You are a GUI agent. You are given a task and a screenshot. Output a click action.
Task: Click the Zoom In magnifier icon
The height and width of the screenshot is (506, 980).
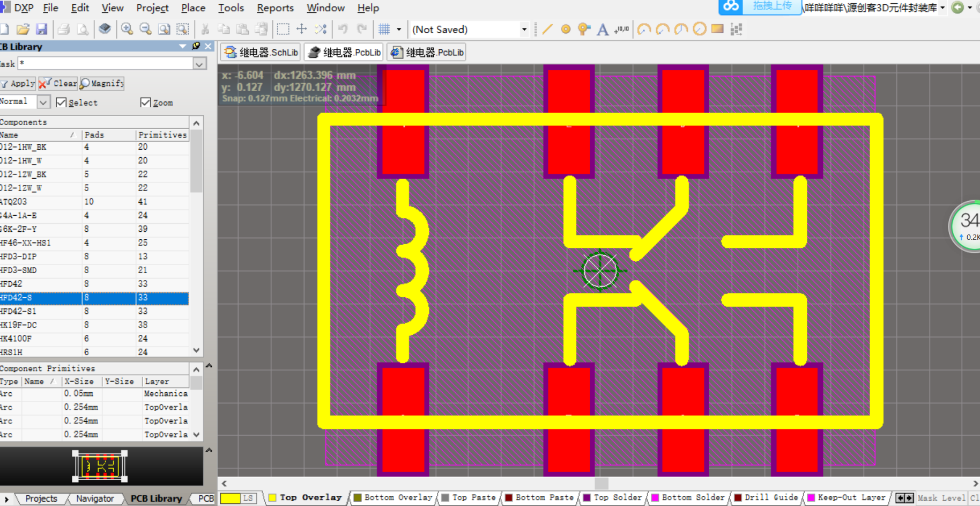127,29
